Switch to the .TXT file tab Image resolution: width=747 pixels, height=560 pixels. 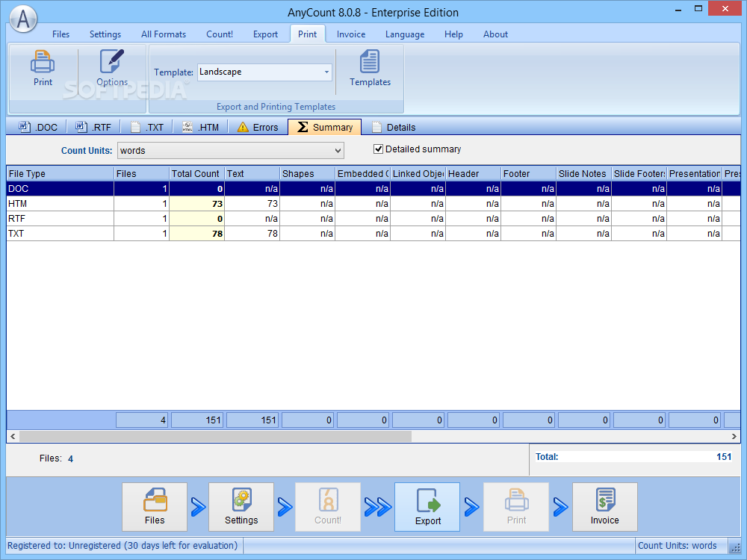[147, 127]
